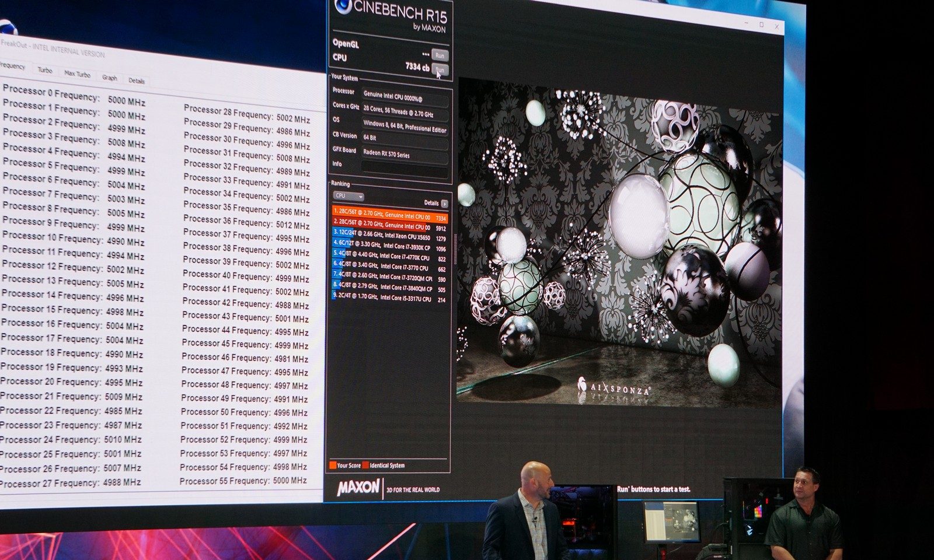Click the empty Info input field
The height and width of the screenshot is (560, 934).
click(405, 167)
